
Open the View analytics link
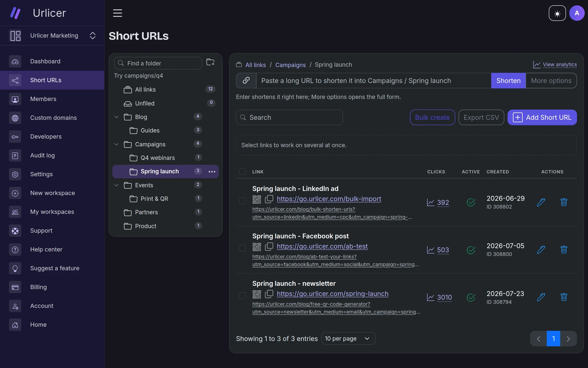555,64
